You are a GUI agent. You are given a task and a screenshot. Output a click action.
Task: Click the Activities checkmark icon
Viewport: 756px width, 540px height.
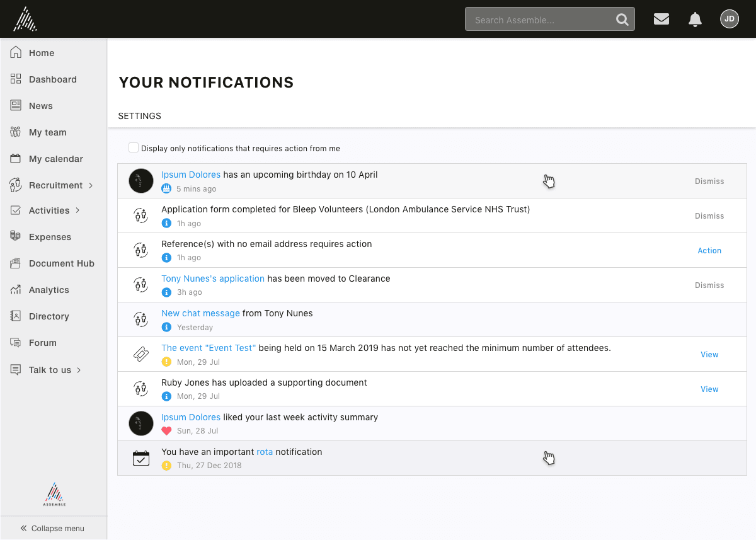pyautogui.click(x=16, y=210)
